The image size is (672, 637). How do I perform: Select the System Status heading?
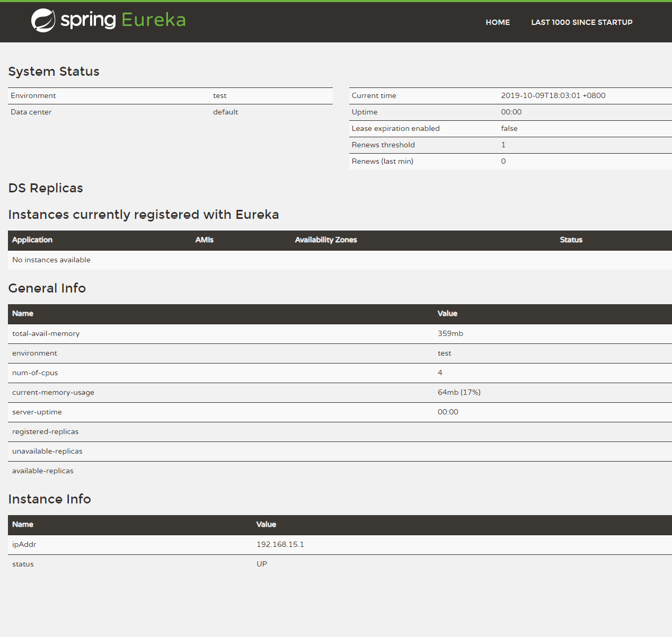click(54, 72)
